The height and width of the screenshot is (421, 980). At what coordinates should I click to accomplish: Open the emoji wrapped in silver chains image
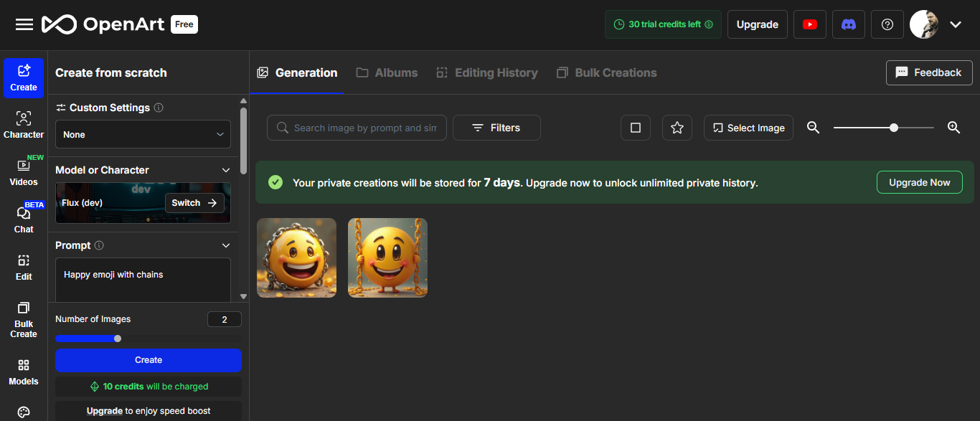click(296, 257)
